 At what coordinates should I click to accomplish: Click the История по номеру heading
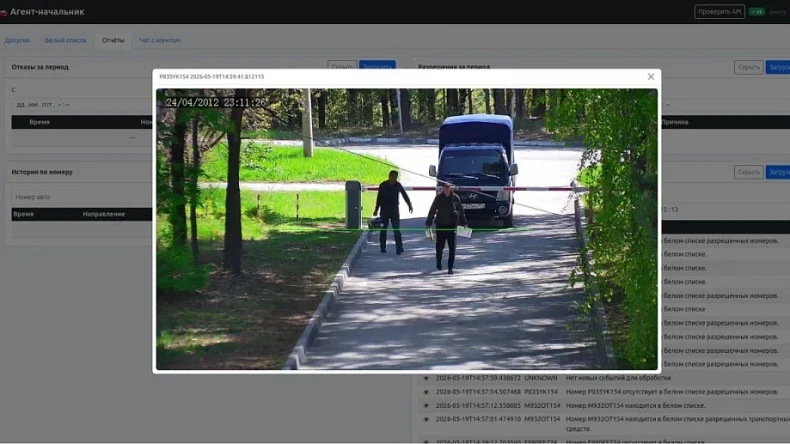[x=42, y=172]
